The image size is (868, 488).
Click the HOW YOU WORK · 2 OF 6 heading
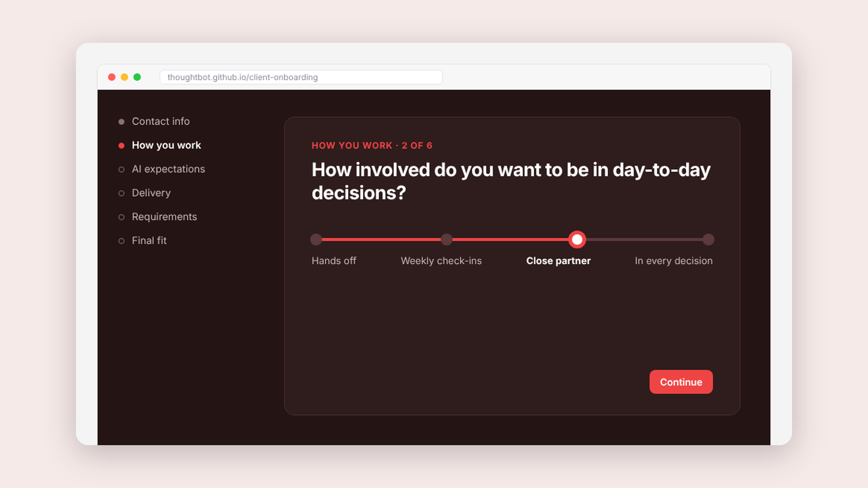[x=372, y=145]
